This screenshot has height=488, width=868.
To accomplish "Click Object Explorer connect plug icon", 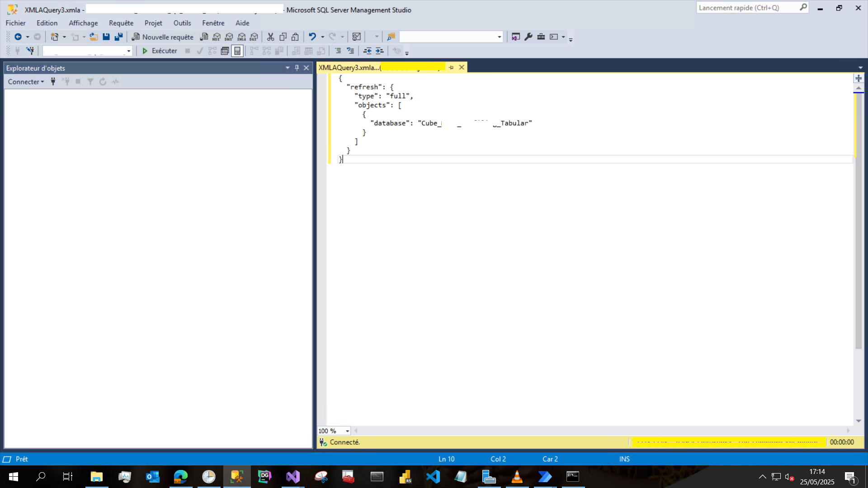I will (53, 82).
